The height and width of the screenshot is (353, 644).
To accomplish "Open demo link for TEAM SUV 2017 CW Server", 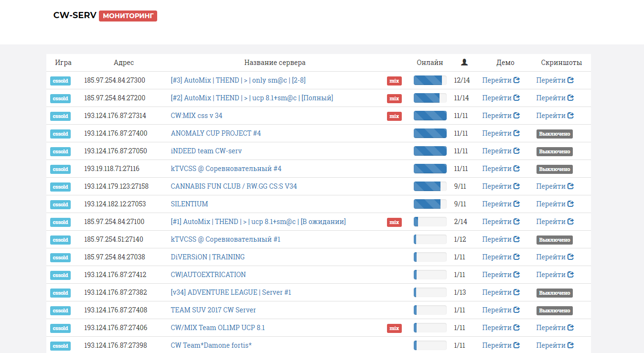I will coord(501,310).
